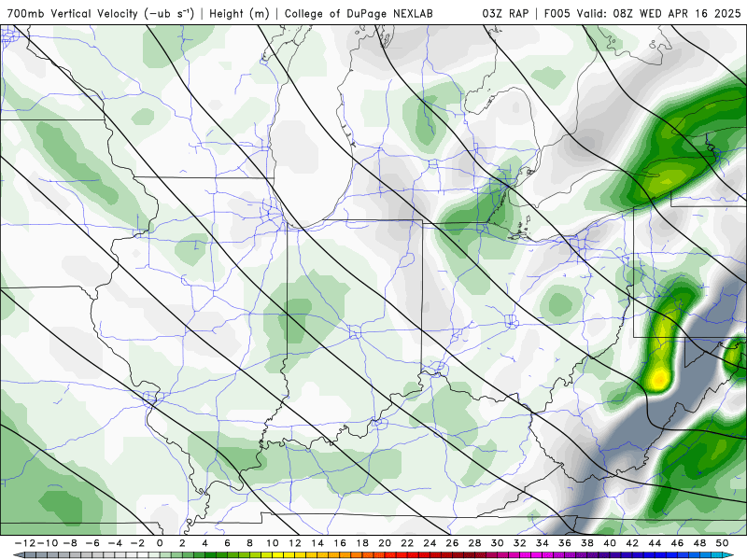
Task: Click the '−12' value on color scale
Action: pos(24,543)
